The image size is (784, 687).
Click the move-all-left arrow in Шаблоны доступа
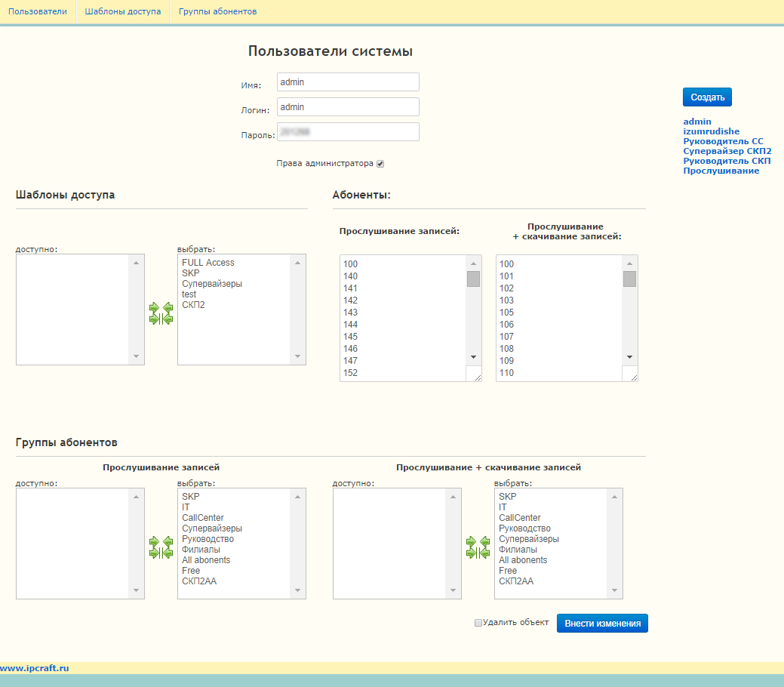(x=168, y=319)
